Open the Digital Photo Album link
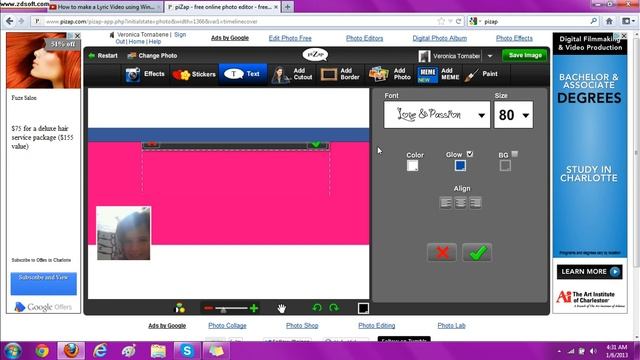The height and width of the screenshot is (360, 640). coord(440,38)
